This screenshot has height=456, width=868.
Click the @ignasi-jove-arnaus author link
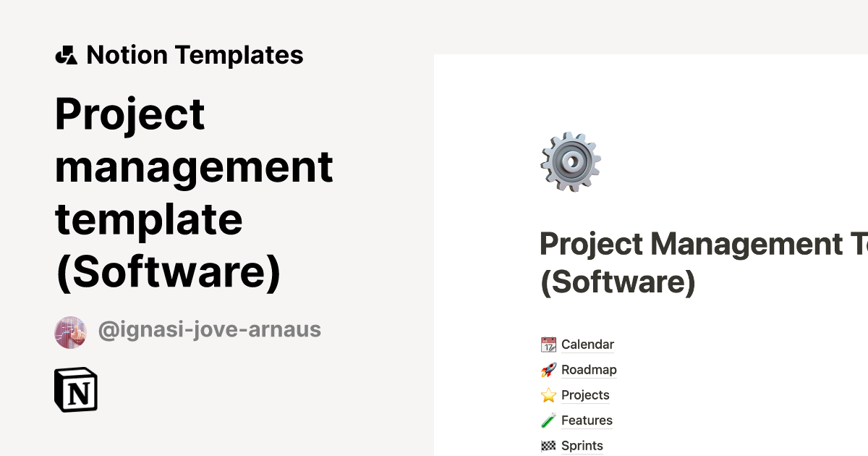coord(209,329)
